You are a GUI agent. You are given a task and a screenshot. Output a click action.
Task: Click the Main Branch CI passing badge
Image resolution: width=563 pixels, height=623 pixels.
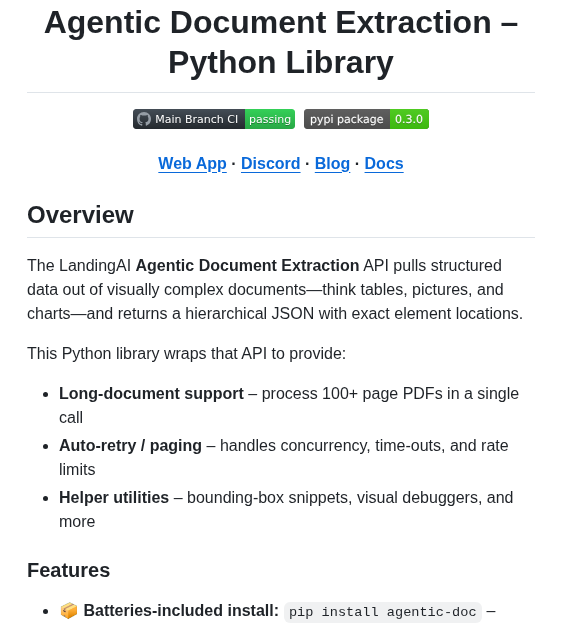point(214,119)
